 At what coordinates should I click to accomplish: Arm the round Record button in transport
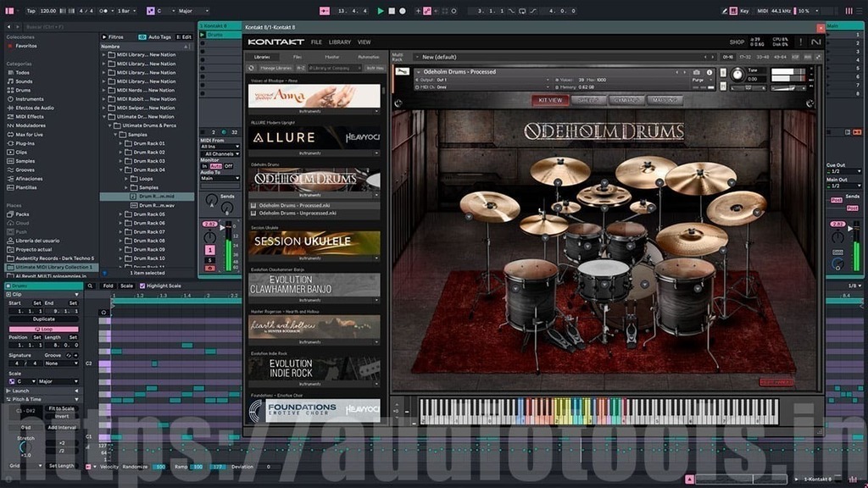pos(403,10)
